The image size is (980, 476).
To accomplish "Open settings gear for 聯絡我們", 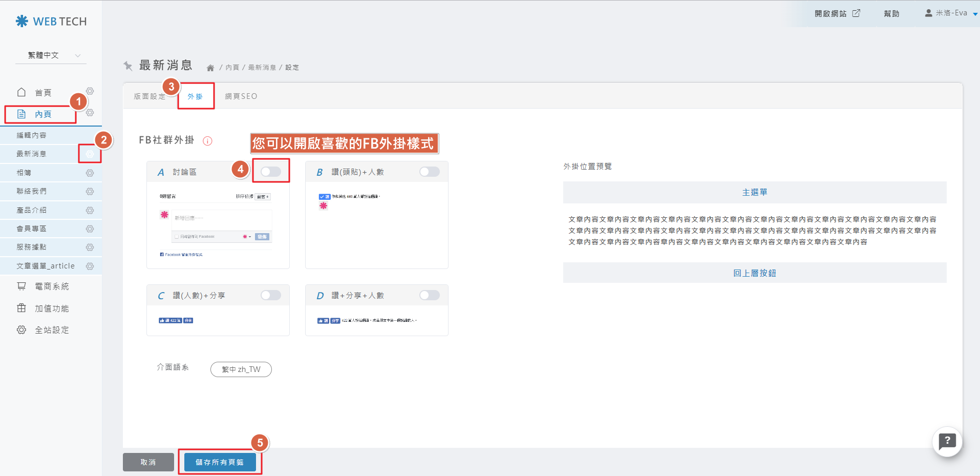I will (90, 192).
